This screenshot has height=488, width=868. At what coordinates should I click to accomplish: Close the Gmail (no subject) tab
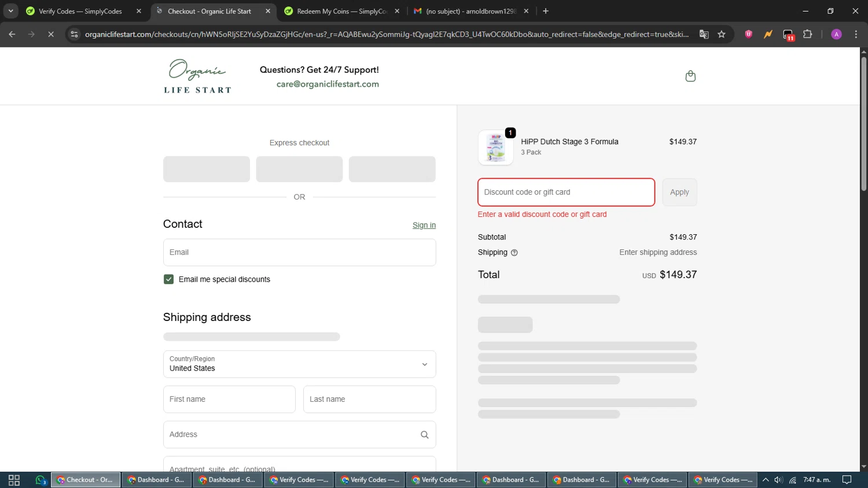[526, 11]
